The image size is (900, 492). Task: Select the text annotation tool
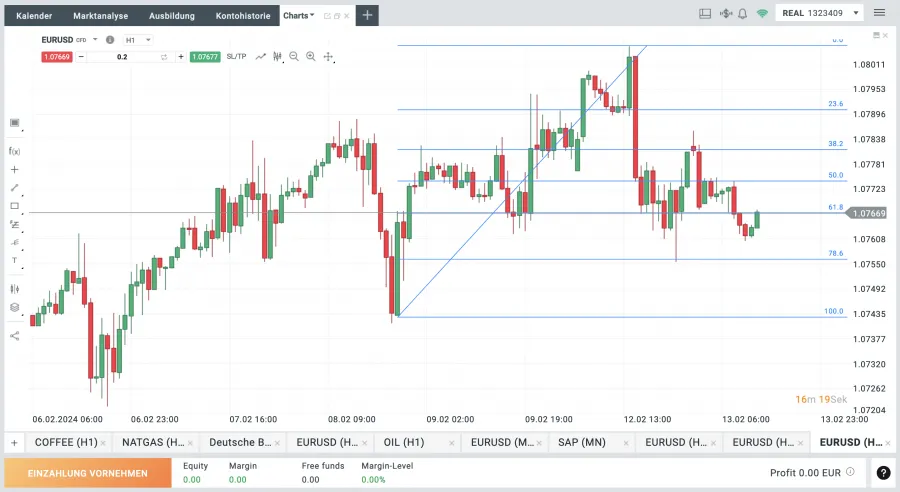point(14,260)
